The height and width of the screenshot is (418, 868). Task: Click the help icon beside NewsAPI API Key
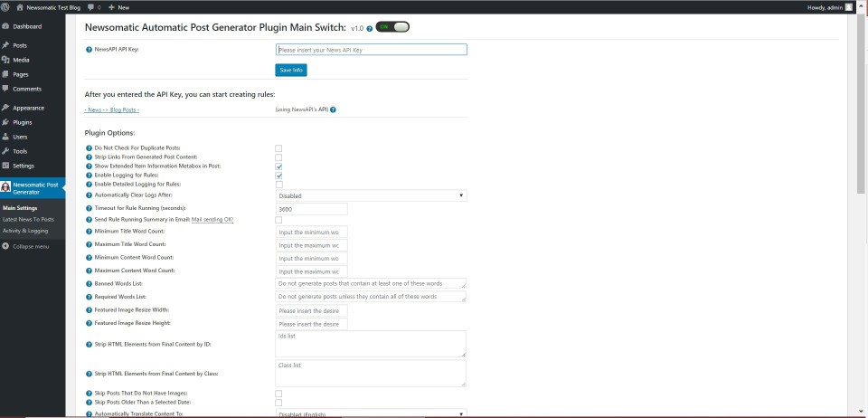tap(89, 50)
